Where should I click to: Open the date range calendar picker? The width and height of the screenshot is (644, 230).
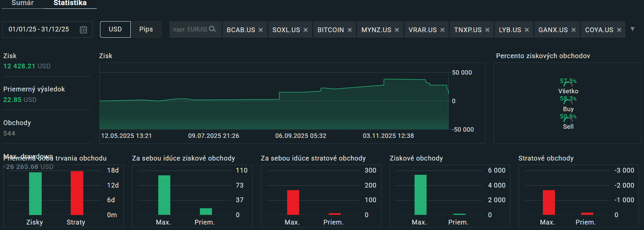tap(83, 30)
